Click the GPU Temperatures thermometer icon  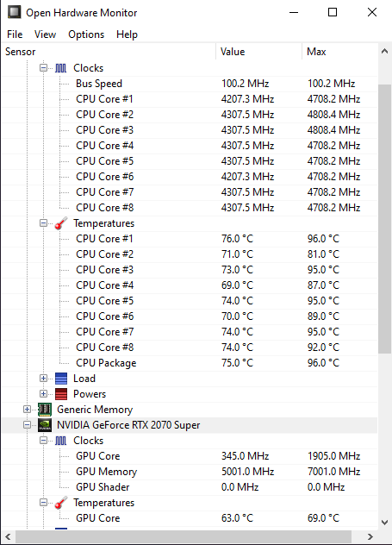tap(61, 503)
